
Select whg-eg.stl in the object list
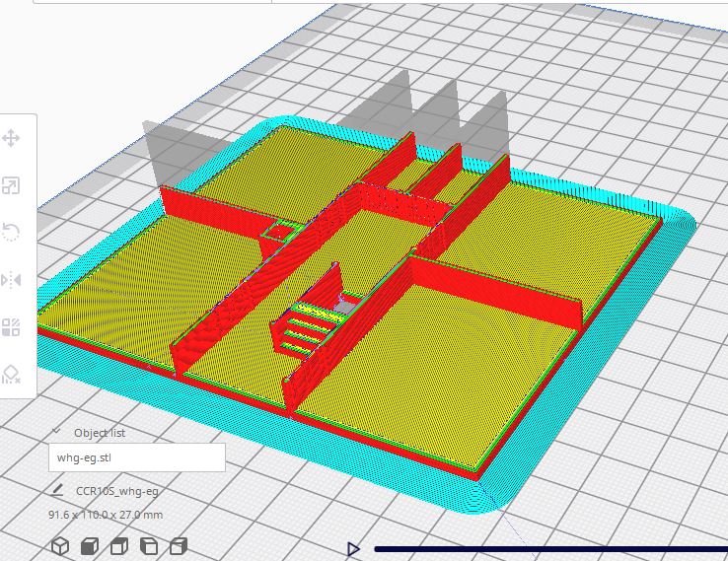coord(136,458)
